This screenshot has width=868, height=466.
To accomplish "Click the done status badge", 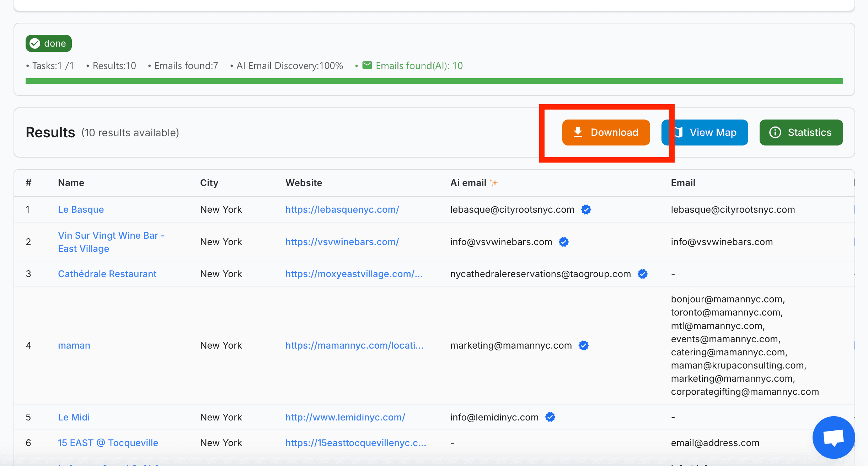I will click(x=49, y=43).
